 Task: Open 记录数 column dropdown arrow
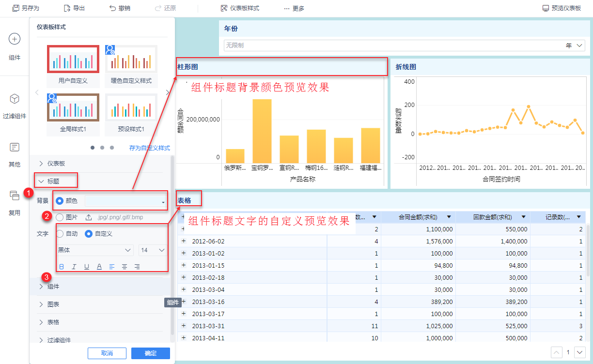point(579,217)
